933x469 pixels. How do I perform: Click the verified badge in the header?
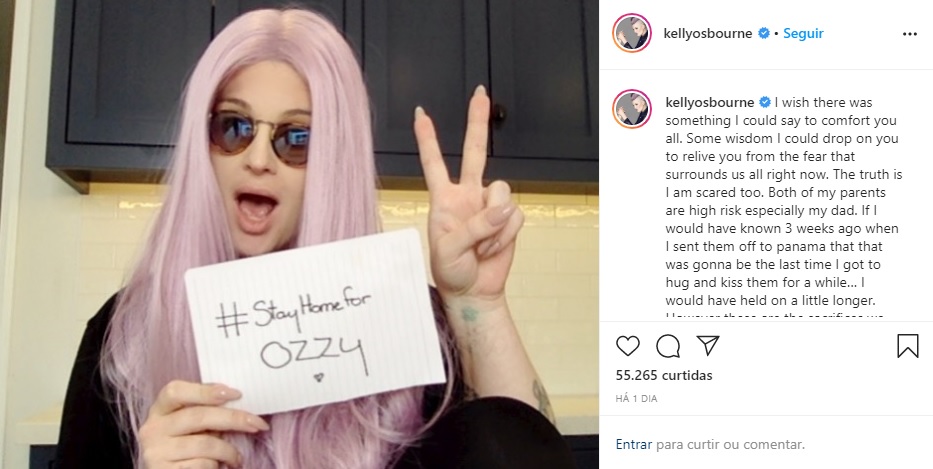763,33
